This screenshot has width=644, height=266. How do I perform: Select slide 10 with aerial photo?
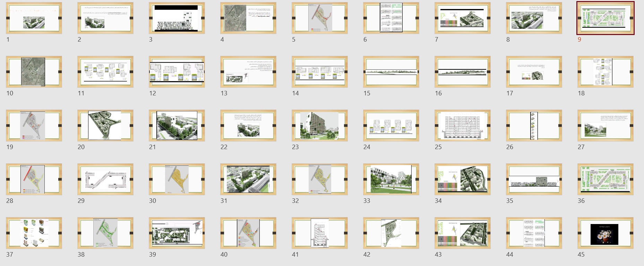pyautogui.click(x=34, y=72)
